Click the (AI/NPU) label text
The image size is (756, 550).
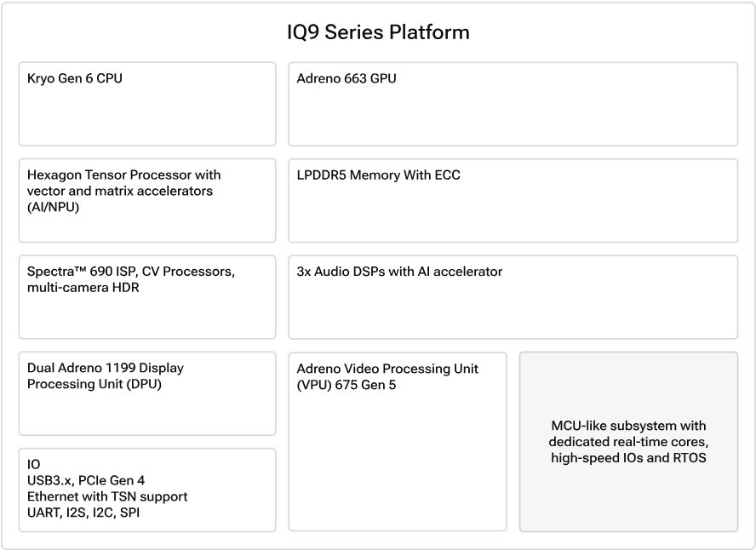(53, 207)
